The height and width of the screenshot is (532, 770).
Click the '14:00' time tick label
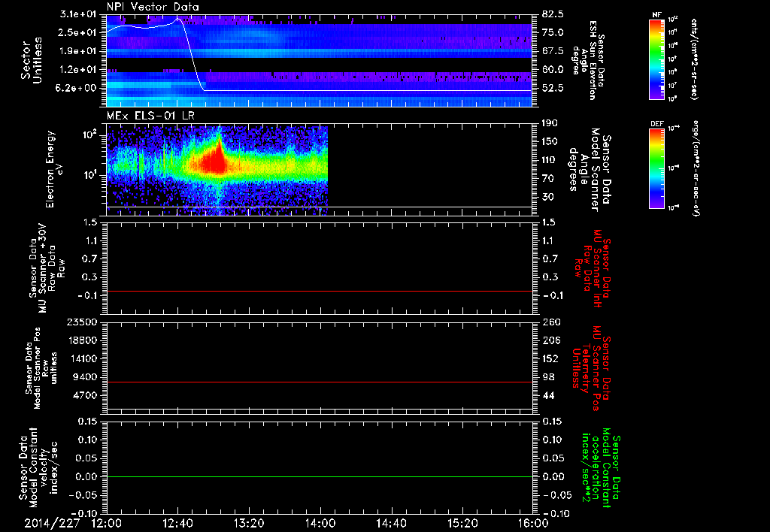320,523
